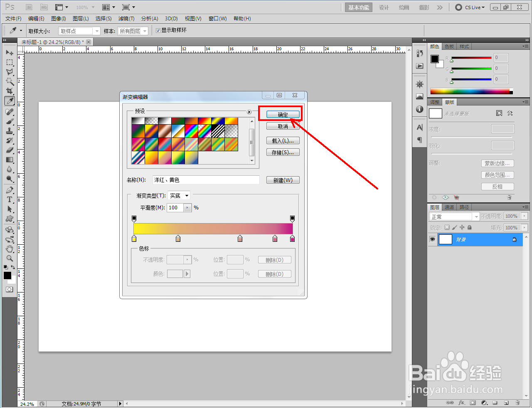This screenshot has height=408, width=532.
Task: Select the Hand tool
Action: (x=10, y=248)
